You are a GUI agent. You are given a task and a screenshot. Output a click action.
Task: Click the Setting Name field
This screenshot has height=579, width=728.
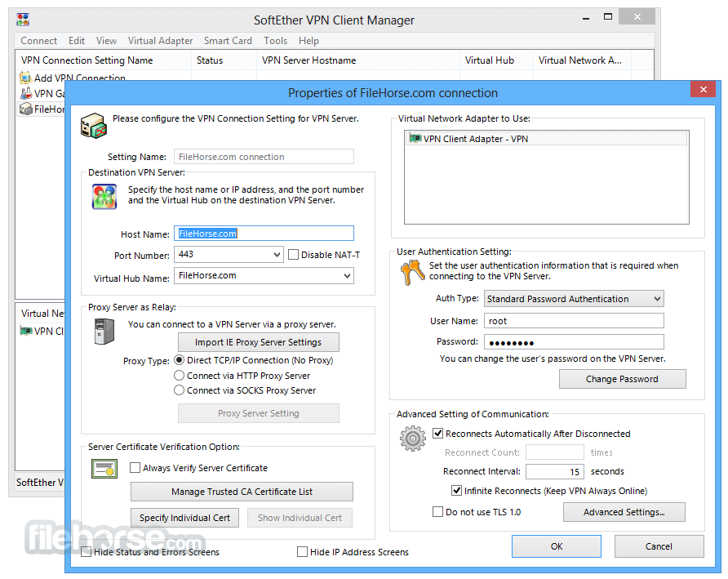point(264,157)
